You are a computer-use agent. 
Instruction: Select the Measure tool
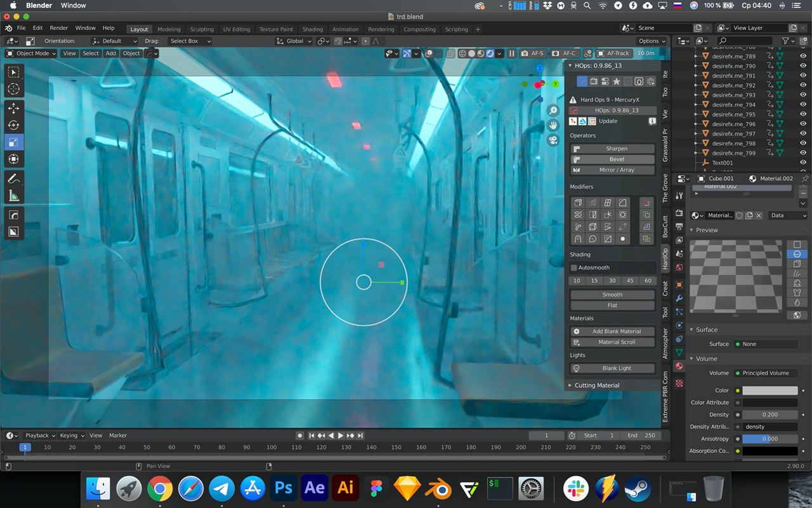pyautogui.click(x=14, y=196)
